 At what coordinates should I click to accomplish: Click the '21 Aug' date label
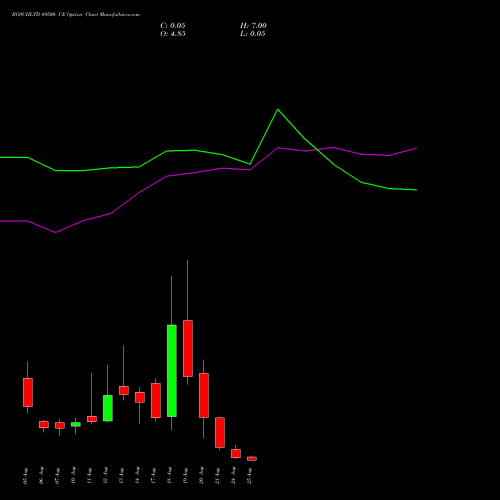(218, 476)
